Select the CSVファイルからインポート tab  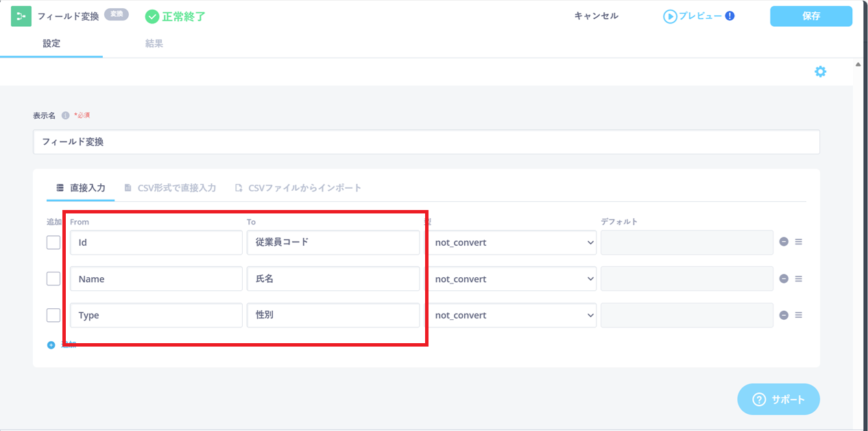pyautogui.click(x=298, y=187)
